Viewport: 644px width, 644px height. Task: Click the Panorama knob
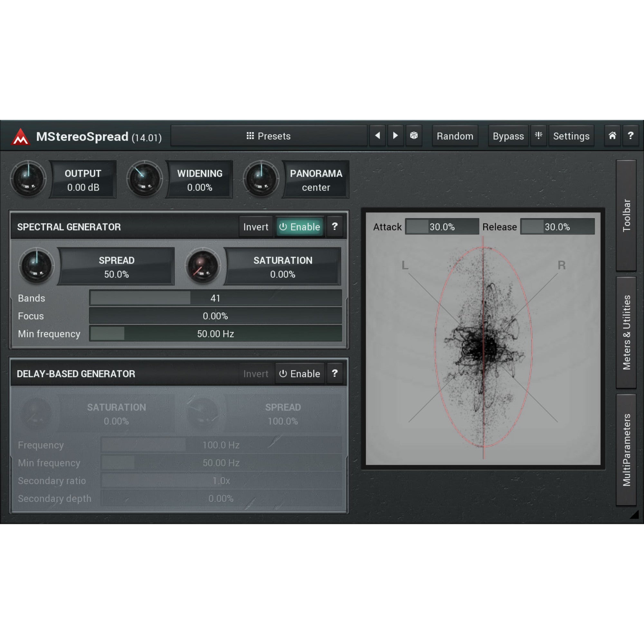(261, 179)
